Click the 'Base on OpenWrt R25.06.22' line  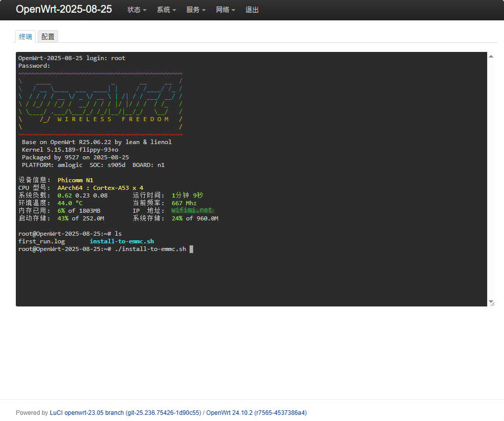(x=97, y=142)
